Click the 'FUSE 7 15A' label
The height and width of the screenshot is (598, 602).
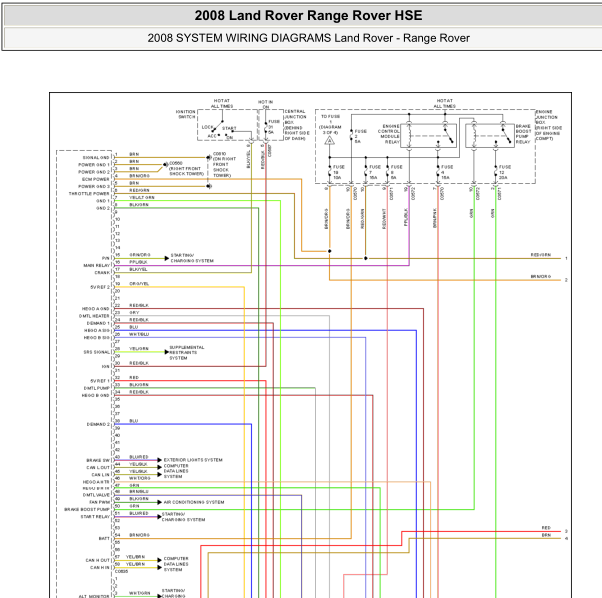[375, 172]
